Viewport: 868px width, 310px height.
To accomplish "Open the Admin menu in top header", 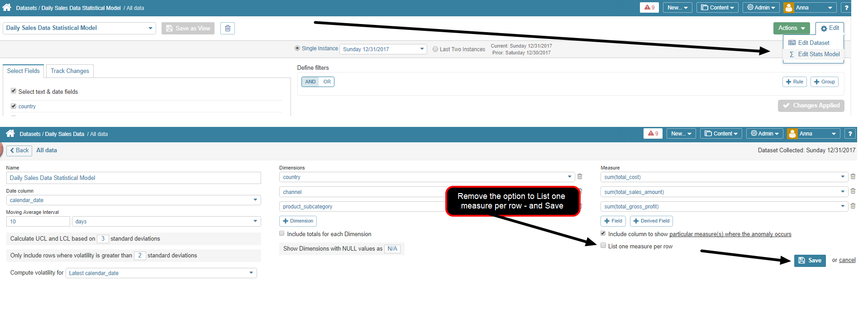I will [x=761, y=7].
